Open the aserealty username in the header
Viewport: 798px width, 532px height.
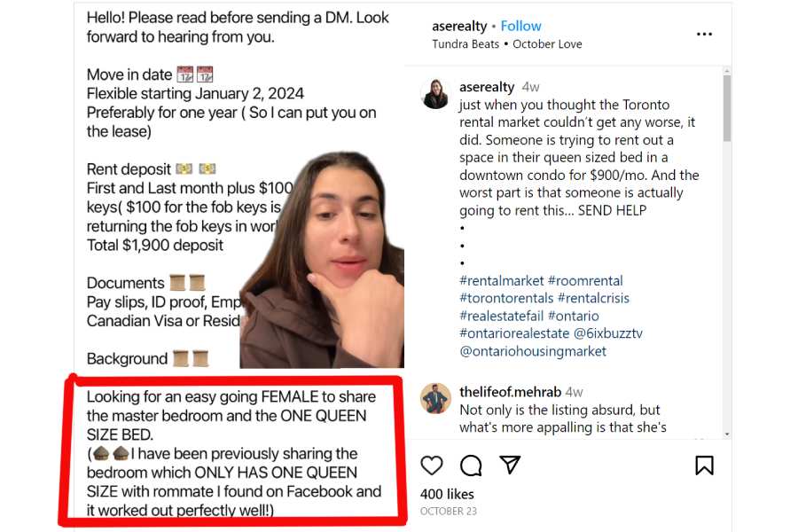point(461,26)
